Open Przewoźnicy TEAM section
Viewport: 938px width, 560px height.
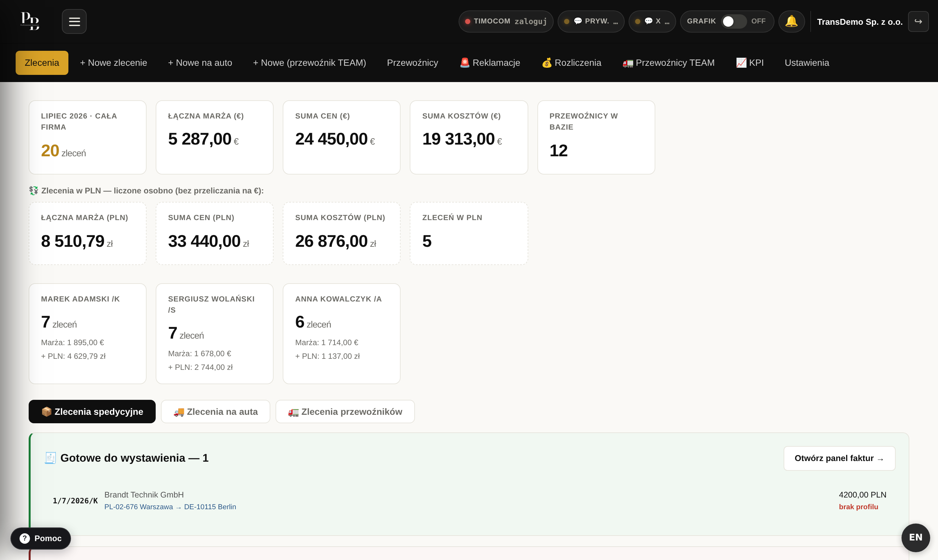click(668, 63)
